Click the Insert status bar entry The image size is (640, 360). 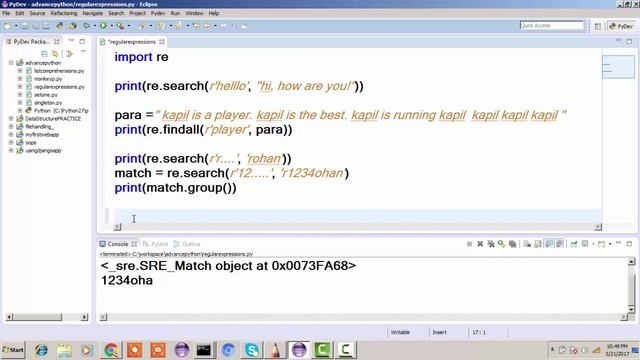440,332
